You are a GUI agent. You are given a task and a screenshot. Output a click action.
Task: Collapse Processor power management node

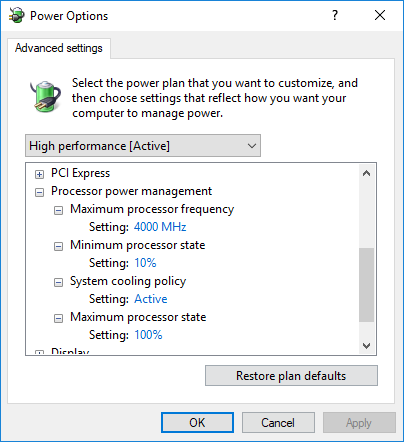[39, 192]
